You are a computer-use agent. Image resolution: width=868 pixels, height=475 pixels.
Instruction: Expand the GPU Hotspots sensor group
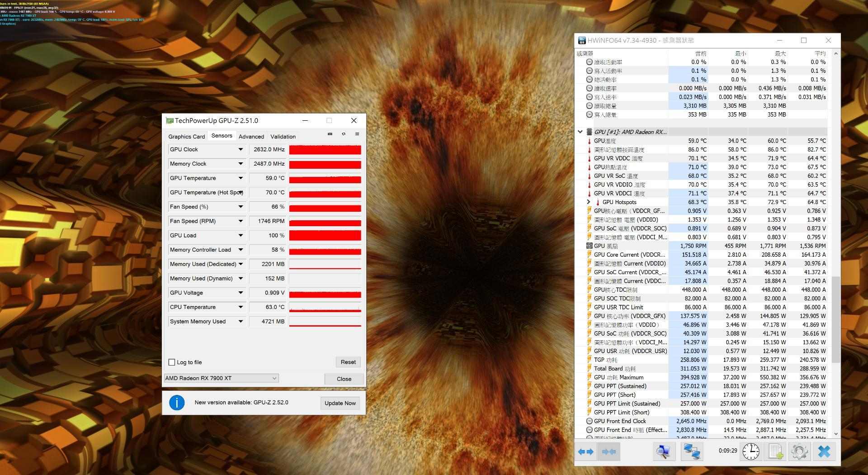(x=589, y=202)
